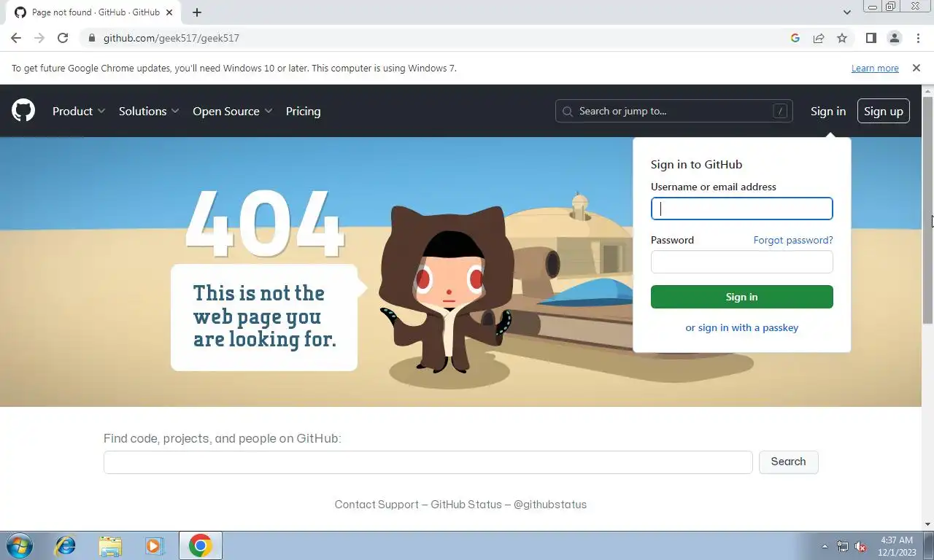This screenshot has width=934, height=560.
Task: Focus the Username or email address field
Action: pos(741,209)
